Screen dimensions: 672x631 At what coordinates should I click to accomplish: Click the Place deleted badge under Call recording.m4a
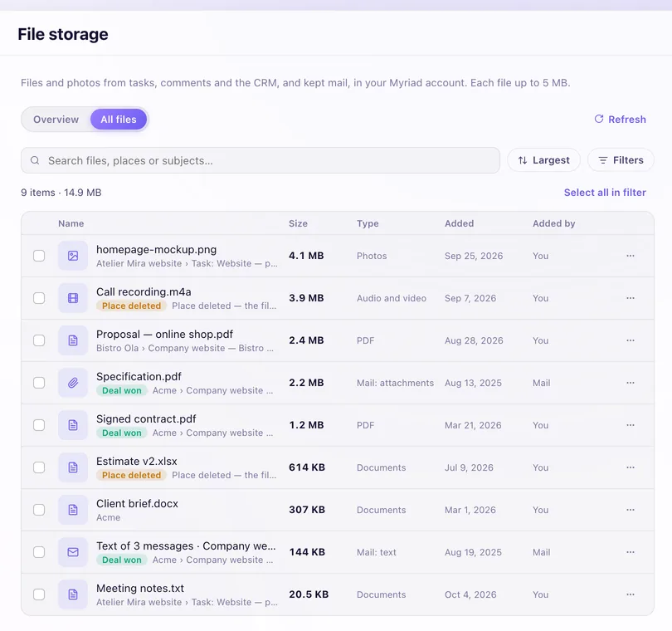131,306
